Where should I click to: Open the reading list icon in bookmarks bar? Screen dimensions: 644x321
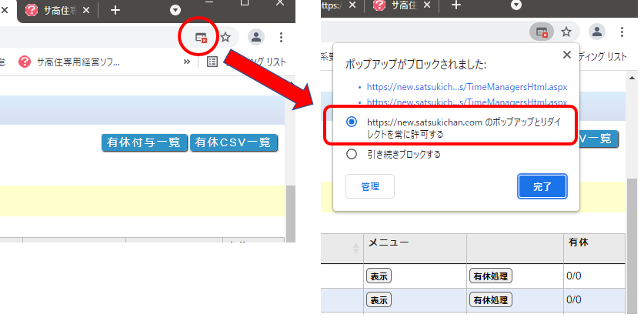click(x=212, y=62)
